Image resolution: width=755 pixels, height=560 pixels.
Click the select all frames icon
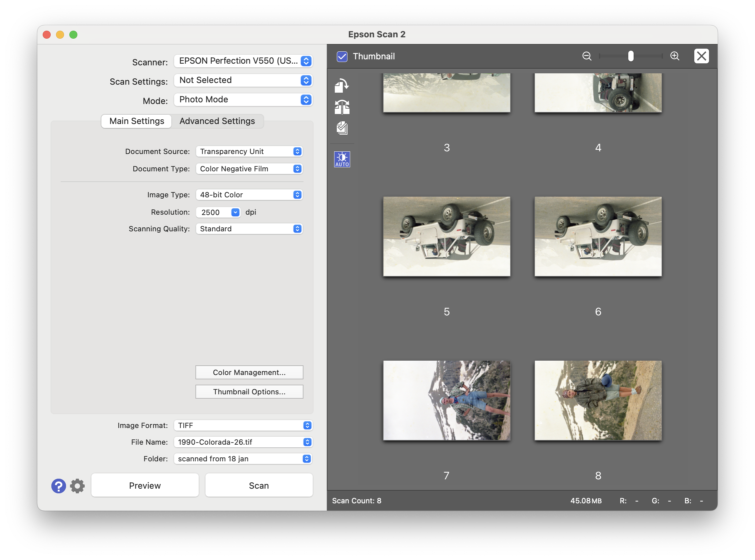[341, 128]
